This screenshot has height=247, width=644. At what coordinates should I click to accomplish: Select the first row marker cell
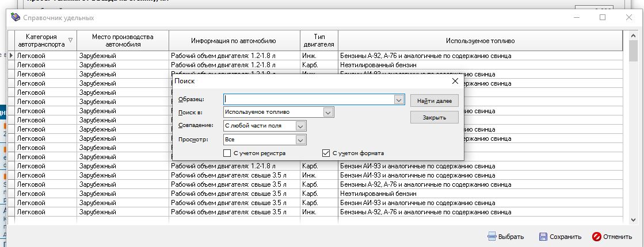(x=12, y=56)
